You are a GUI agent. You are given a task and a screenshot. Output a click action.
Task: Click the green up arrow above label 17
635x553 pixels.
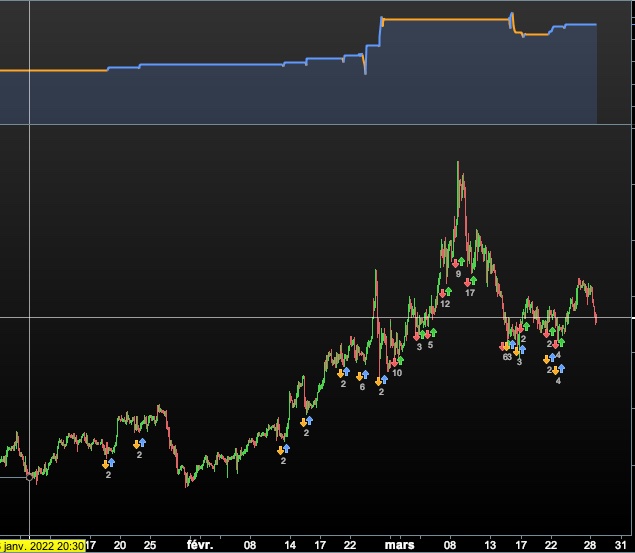473,280
